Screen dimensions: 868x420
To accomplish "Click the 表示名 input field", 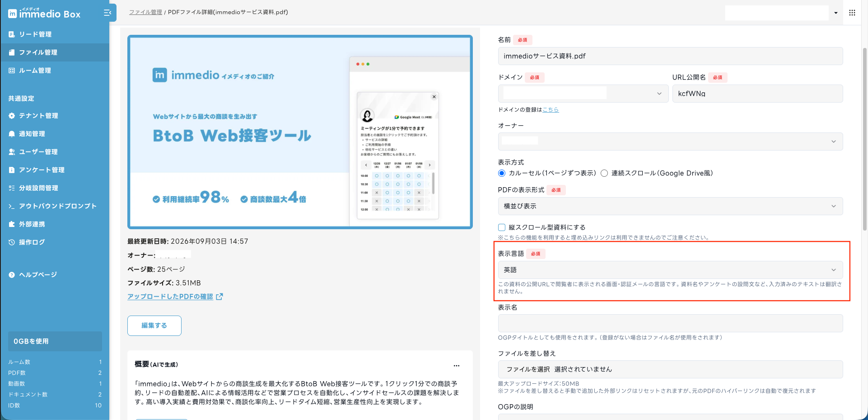I will (x=670, y=323).
